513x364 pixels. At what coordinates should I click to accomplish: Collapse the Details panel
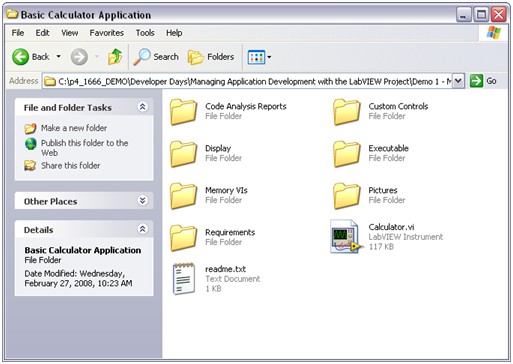143,229
